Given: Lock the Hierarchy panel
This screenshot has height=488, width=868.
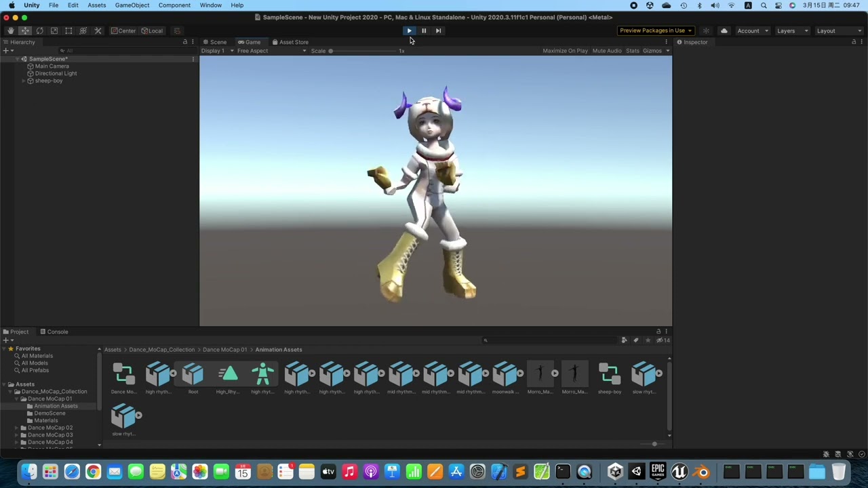Looking at the screenshot, I should point(185,42).
